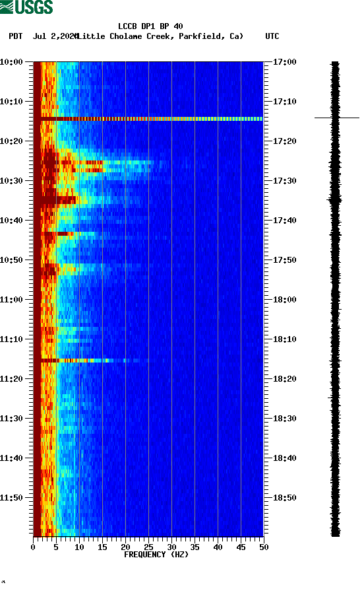This screenshot has width=364, height=589.
Task: Click the 10:00 PDT time label
Action: [12, 61]
